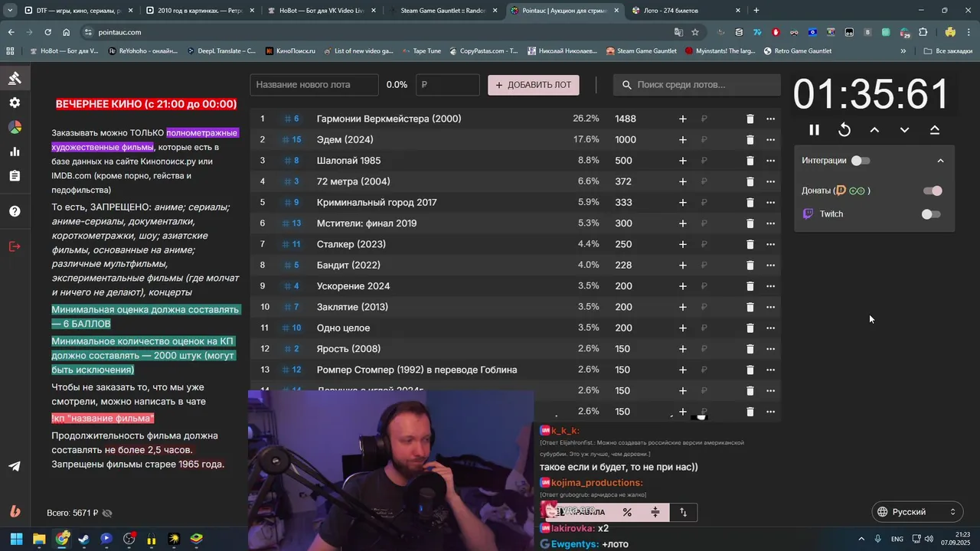Open Steam from the taskbar
The image size is (980, 551).
(x=83, y=539)
